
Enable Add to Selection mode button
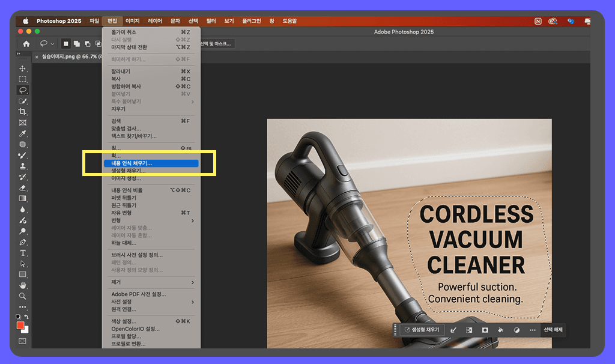tap(77, 44)
